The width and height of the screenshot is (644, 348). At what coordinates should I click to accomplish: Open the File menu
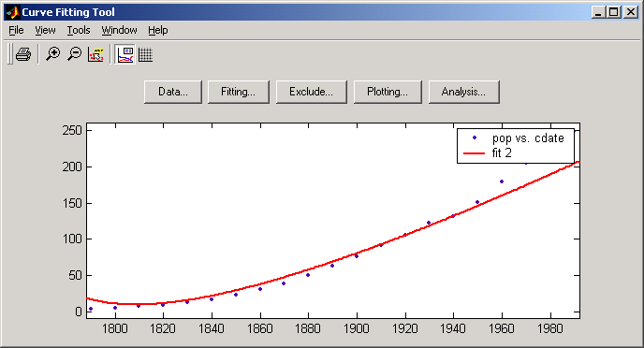tap(16, 30)
